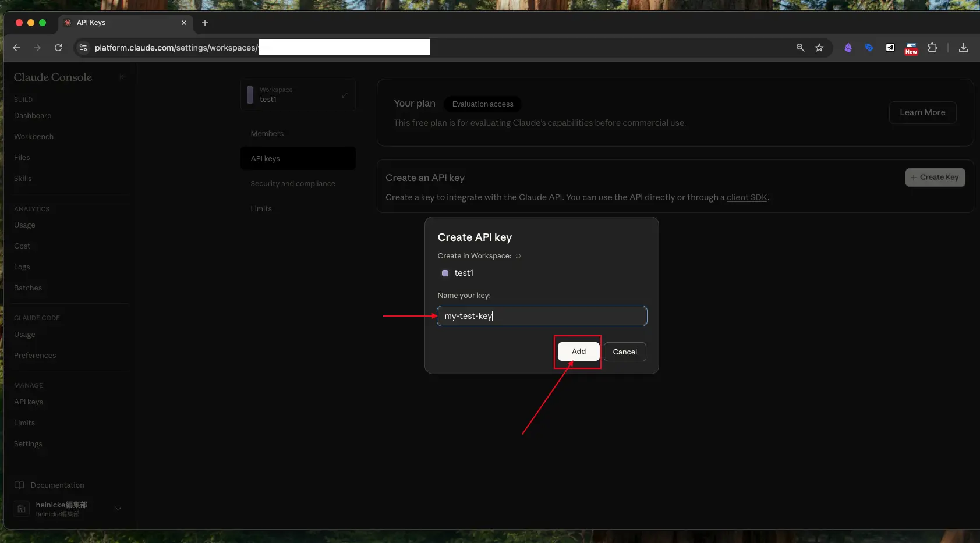
Task: Click the test1 workspace color dot
Action: 445,274
